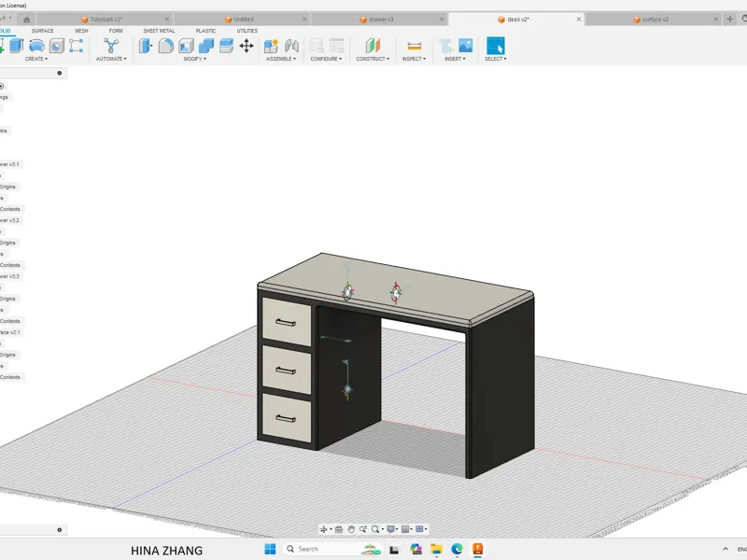Click the New Component assemble icon
The image size is (747, 560).
[x=271, y=46]
